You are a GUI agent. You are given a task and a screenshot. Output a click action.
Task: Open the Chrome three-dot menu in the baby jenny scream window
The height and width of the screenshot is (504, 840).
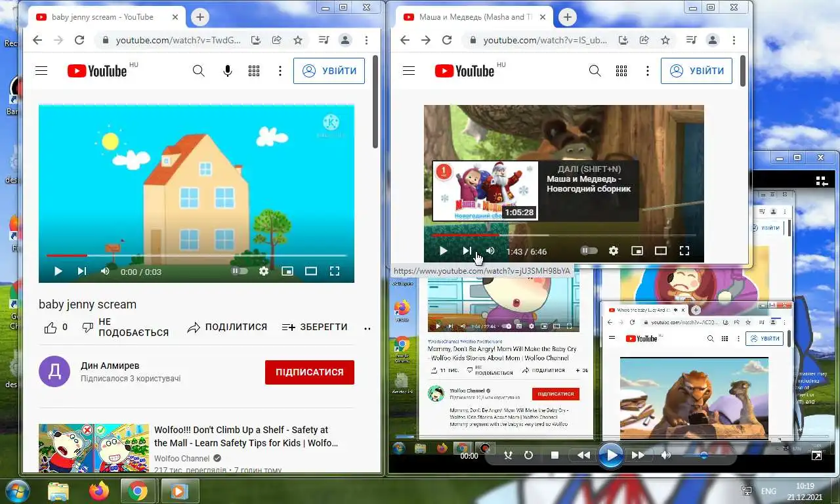(366, 40)
